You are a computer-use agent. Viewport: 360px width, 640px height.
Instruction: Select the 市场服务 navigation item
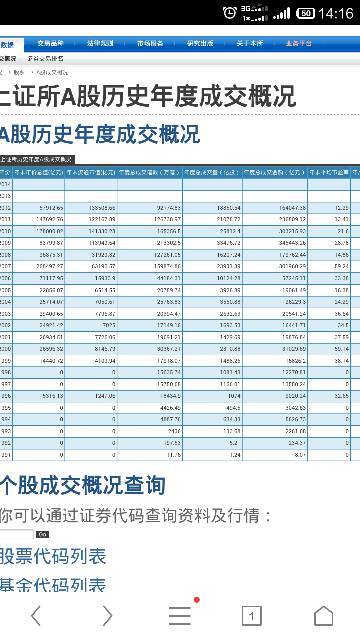tap(150, 43)
